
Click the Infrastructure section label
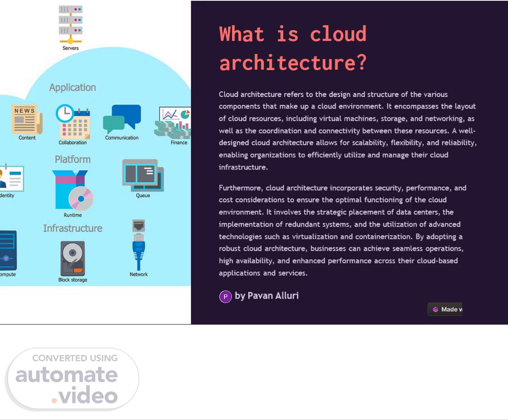(73, 228)
